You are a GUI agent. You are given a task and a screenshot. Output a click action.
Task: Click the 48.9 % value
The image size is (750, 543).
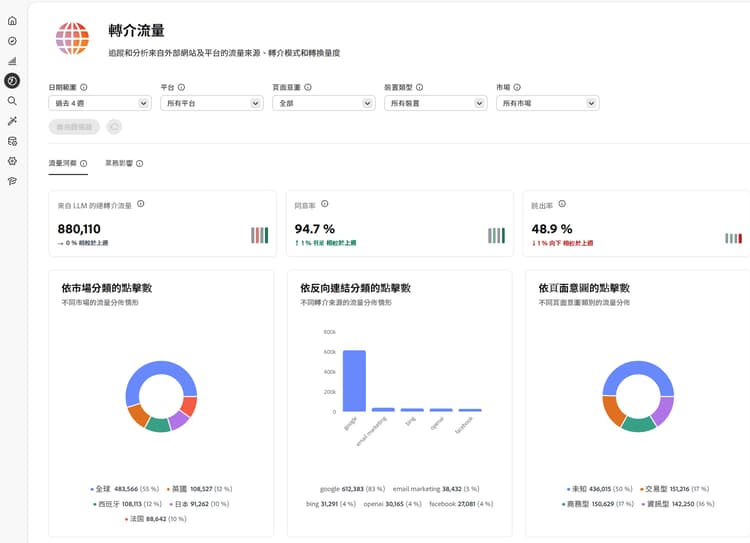click(x=552, y=229)
